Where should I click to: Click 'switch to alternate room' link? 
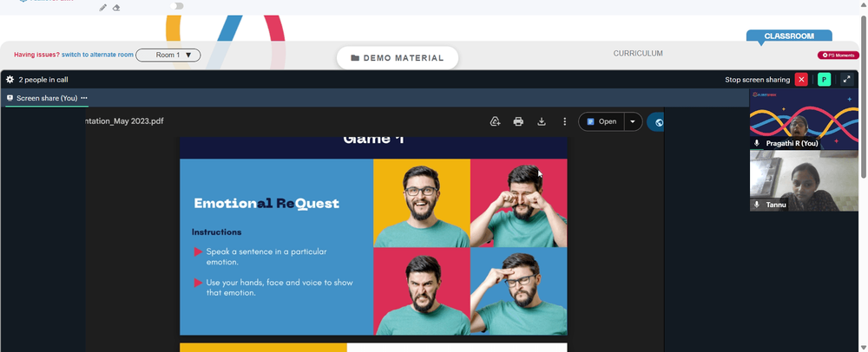(97, 55)
